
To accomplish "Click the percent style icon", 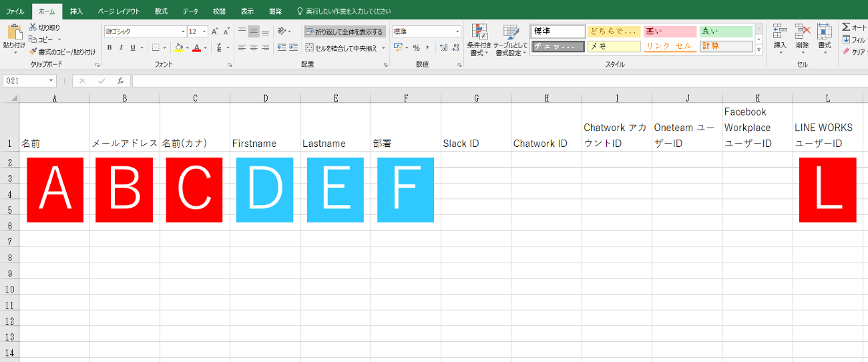I will pyautogui.click(x=416, y=48).
